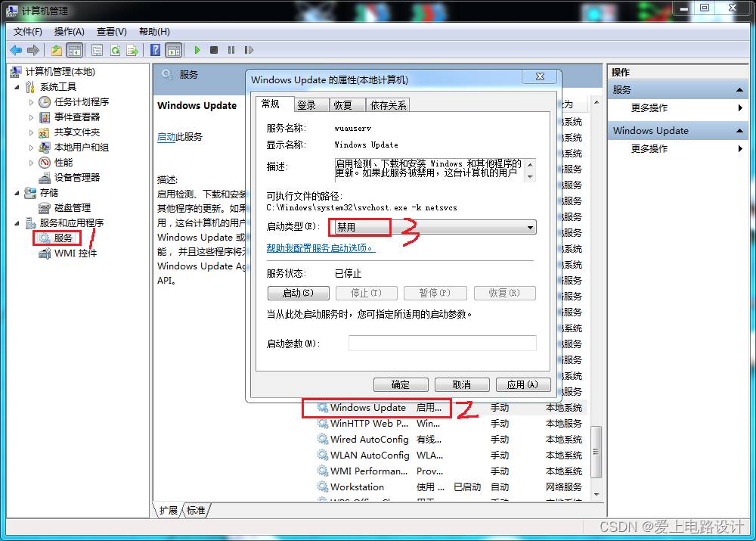Go forward using the toolbar Forward arrow
Image resolution: width=756 pixels, height=541 pixels.
[33, 50]
